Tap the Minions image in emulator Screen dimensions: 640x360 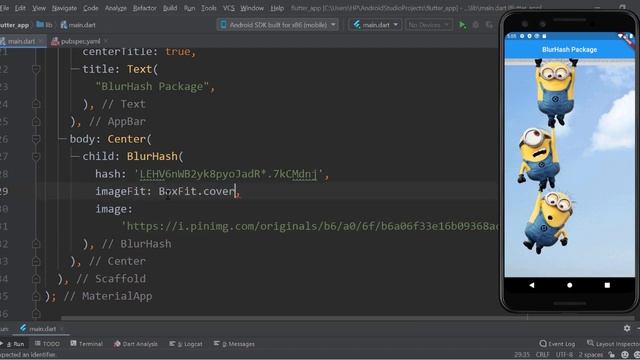coord(570,168)
